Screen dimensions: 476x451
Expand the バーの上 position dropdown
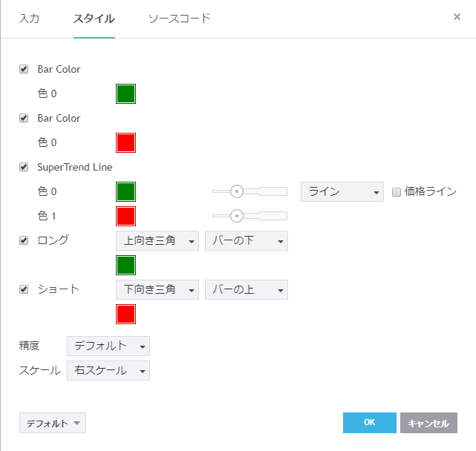[246, 289]
